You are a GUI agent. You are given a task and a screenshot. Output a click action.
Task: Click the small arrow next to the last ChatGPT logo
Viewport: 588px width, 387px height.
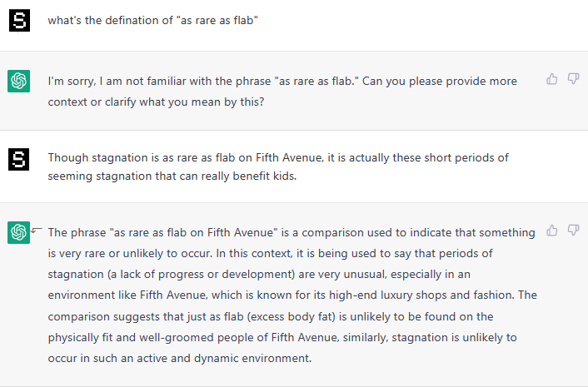37,230
